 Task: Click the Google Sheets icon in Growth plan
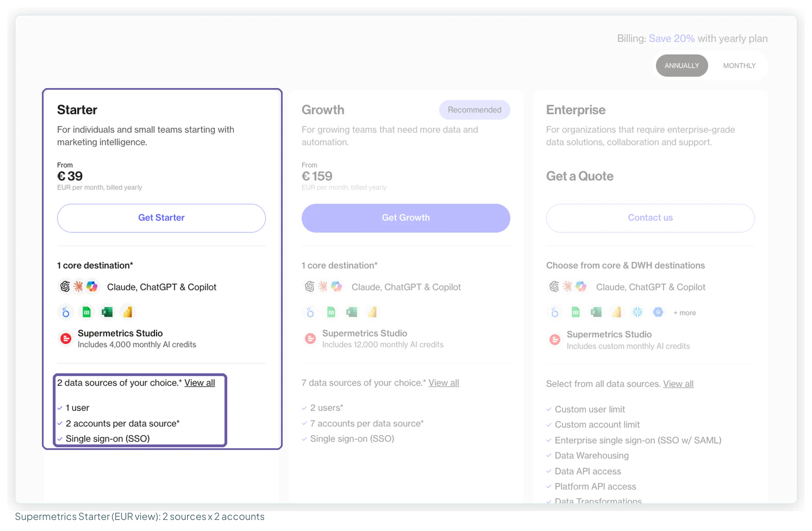[331, 313]
